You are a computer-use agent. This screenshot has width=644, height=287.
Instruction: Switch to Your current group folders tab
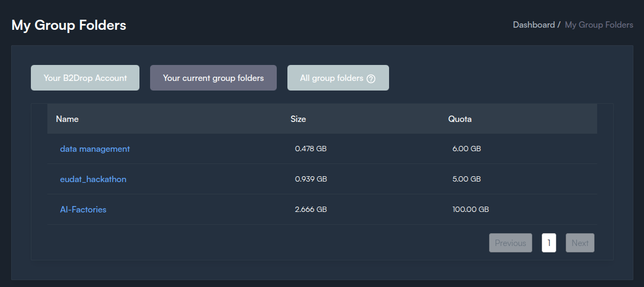click(x=213, y=78)
